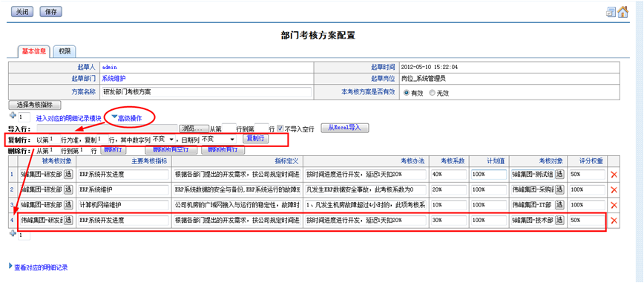Delete row 2 with red X

614,189
